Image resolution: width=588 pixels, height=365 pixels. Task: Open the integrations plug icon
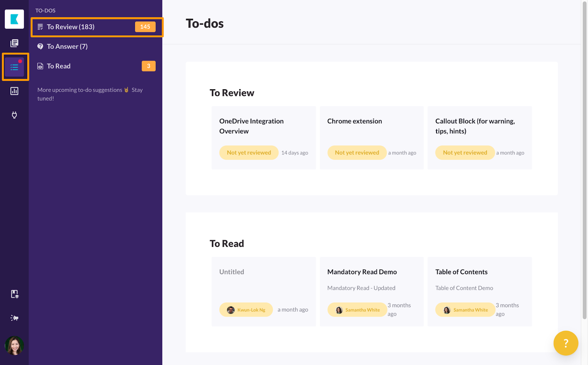pos(14,115)
